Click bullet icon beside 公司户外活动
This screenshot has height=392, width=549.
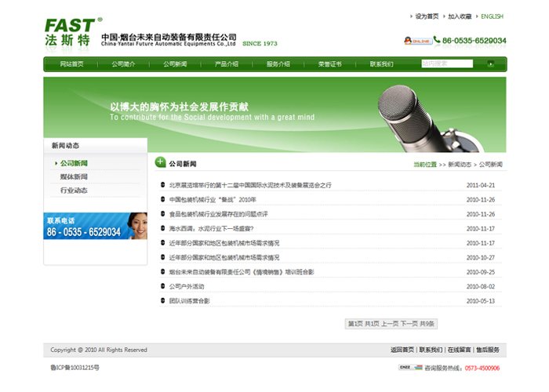click(162, 286)
